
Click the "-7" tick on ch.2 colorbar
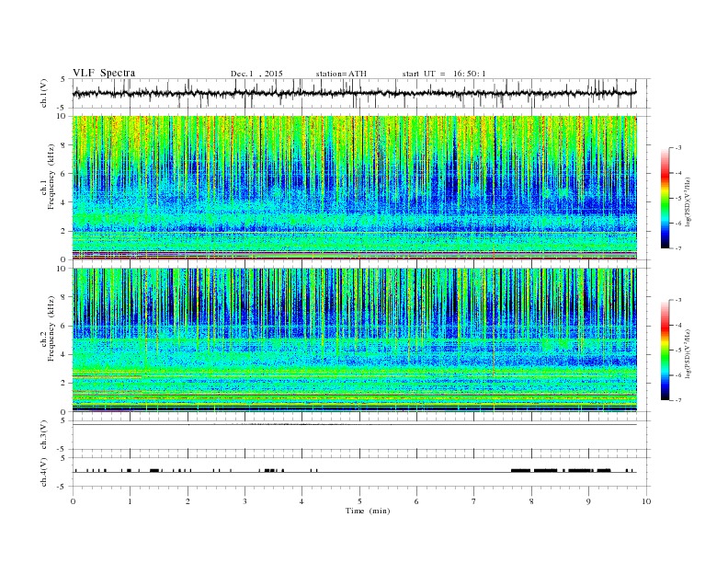(677, 400)
